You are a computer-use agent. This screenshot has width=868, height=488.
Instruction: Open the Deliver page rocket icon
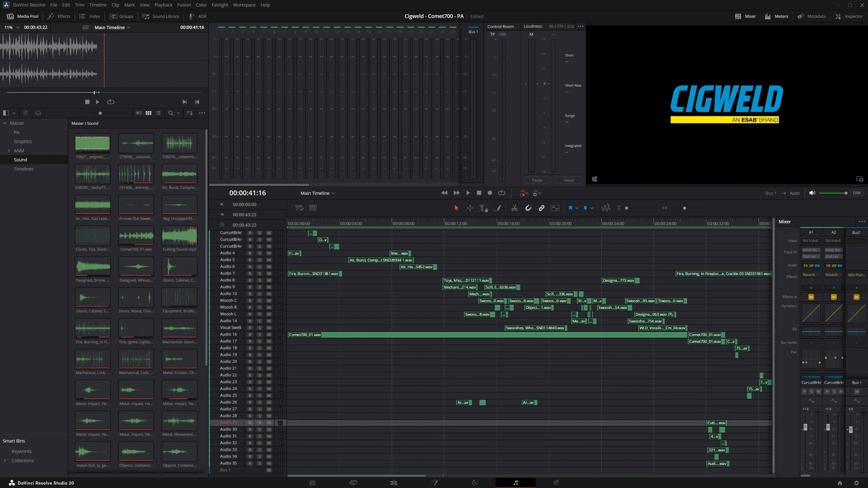coord(556,483)
